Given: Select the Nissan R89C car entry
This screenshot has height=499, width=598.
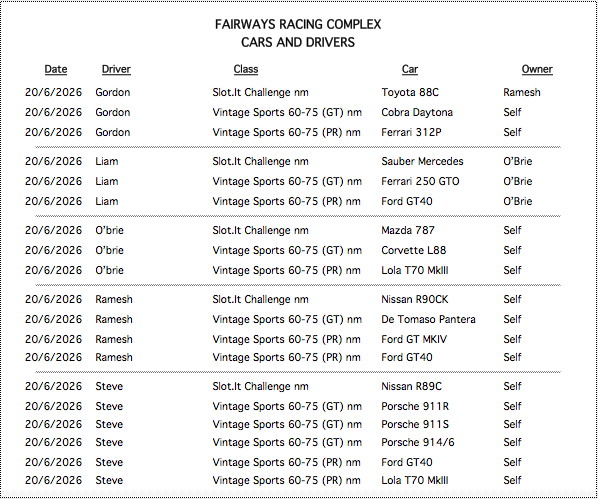Looking at the screenshot, I should click(x=411, y=386).
